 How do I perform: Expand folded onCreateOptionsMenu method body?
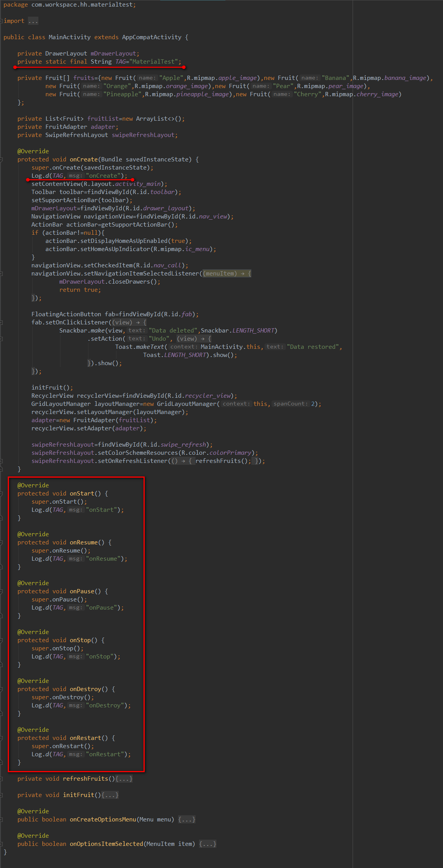[187, 819]
